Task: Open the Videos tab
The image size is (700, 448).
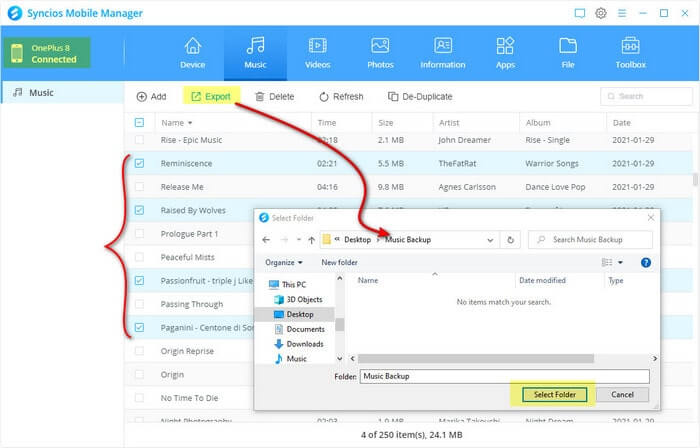Action: click(x=317, y=53)
